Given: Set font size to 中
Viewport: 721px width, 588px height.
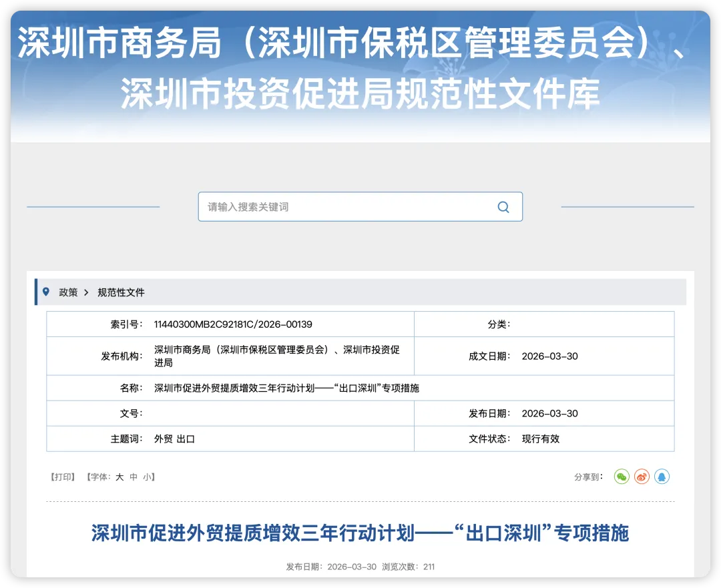Looking at the screenshot, I should coord(134,477).
